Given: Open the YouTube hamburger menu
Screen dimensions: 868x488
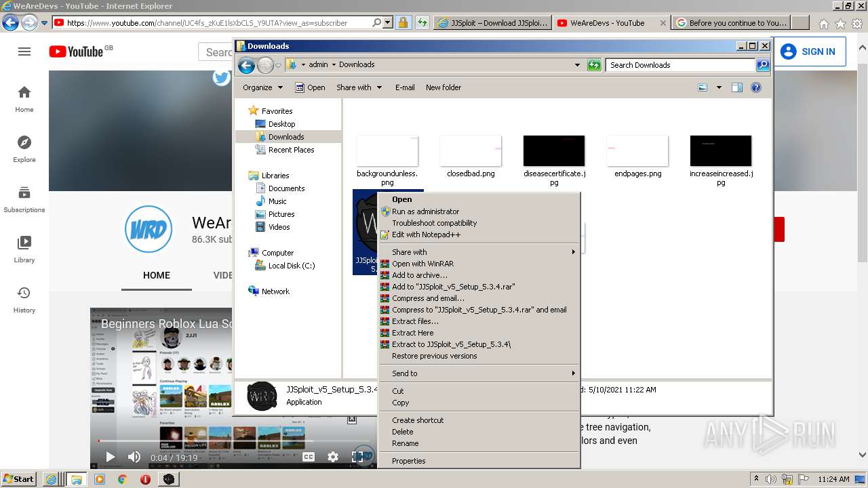Looking at the screenshot, I should point(24,52).
